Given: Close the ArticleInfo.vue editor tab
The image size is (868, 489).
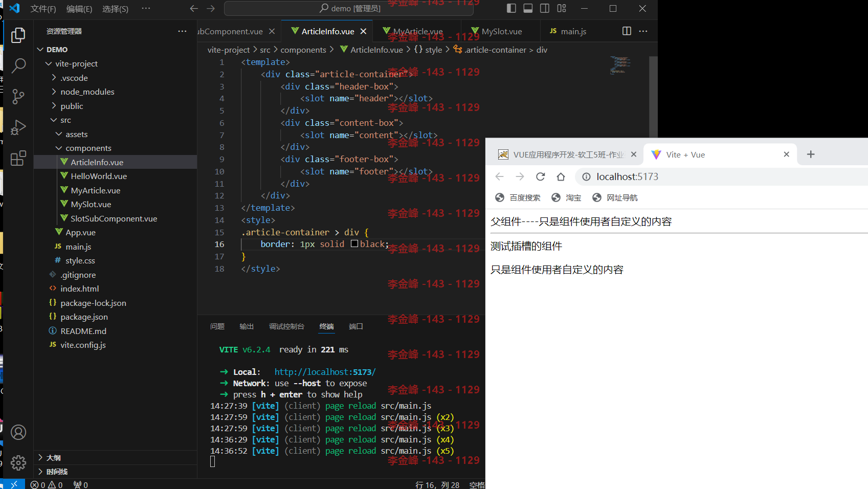Looking at the screenshot, I should pos(363,31).
